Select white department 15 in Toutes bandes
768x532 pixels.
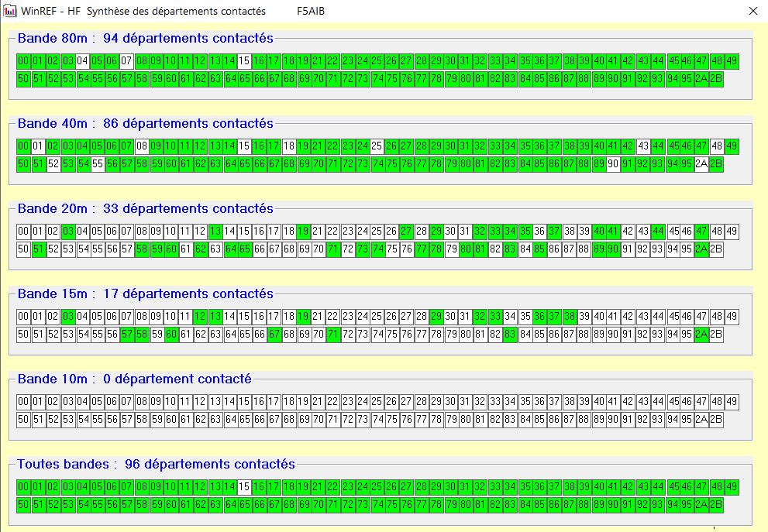coord(244,487)
